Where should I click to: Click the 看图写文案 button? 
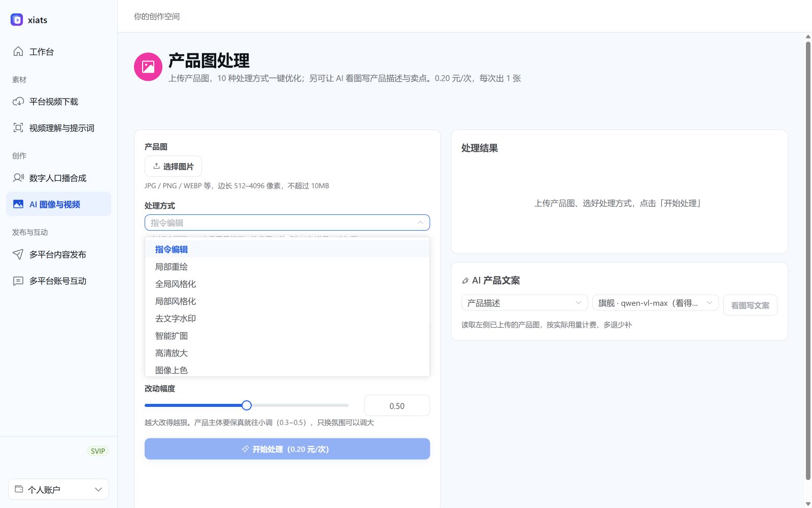point(750,305)
